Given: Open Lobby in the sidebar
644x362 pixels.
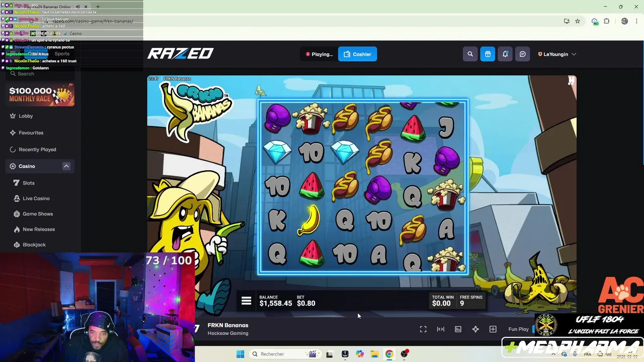Looking at the screenshot, I should 26,116.
